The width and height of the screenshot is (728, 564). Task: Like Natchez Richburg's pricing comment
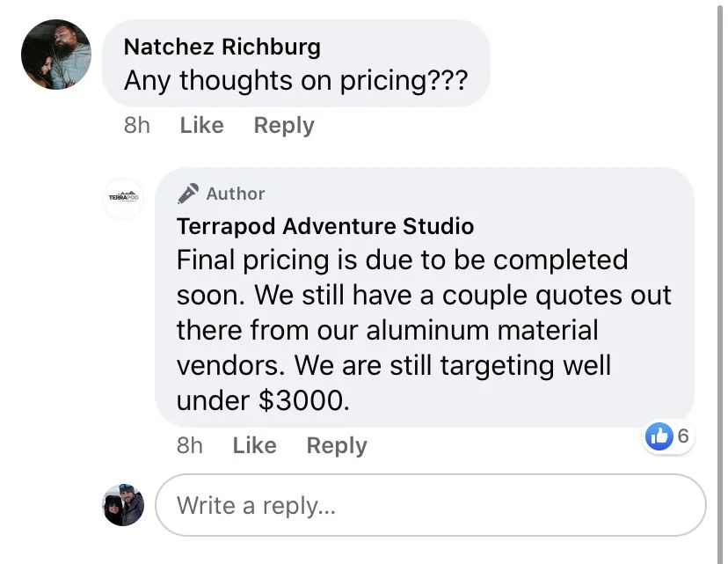tap(201, 126)
